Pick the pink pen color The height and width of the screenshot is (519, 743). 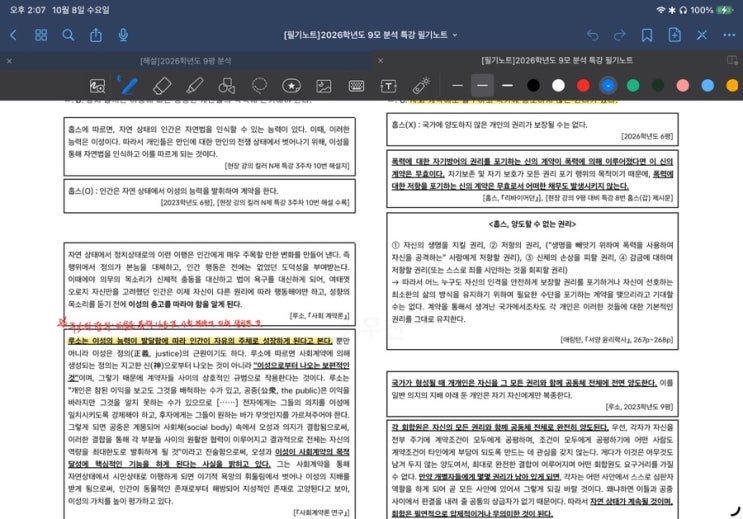point(683,86)
